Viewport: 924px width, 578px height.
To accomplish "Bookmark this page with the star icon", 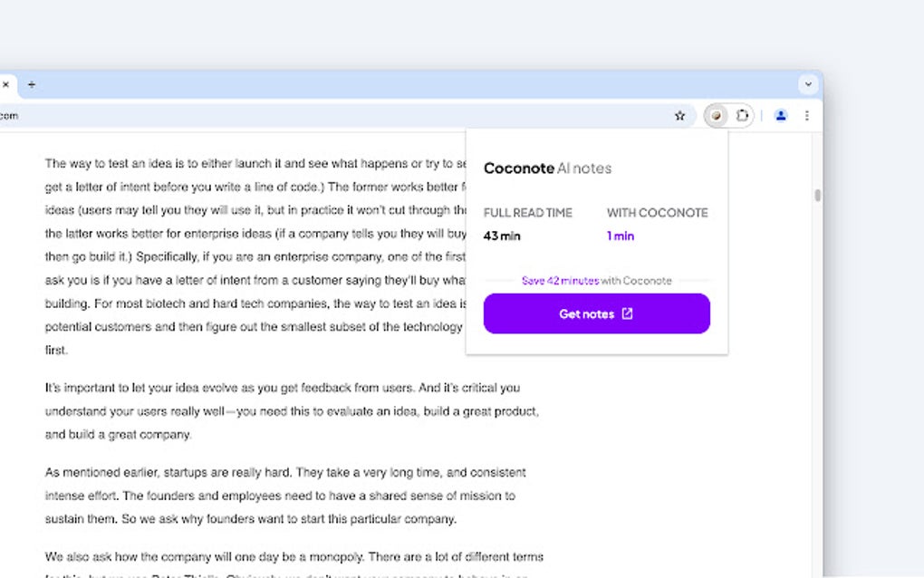I will click(x=679, y=115).
